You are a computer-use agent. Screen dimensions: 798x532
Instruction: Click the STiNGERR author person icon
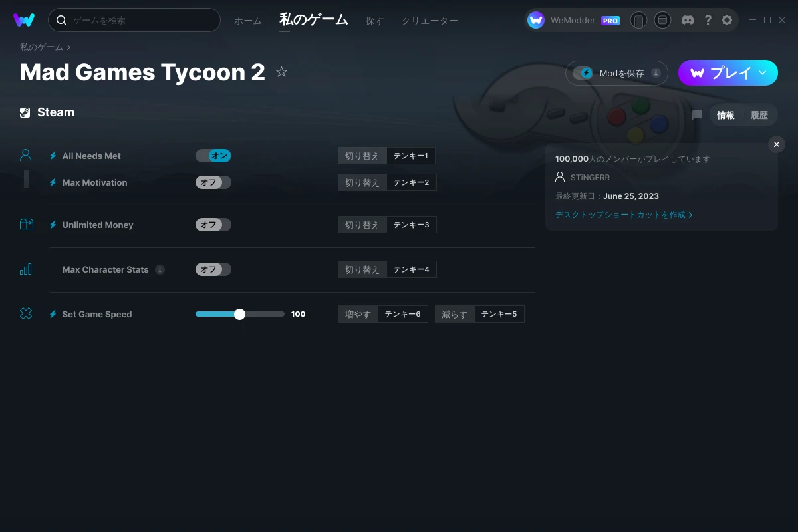[x=560, y=177]
